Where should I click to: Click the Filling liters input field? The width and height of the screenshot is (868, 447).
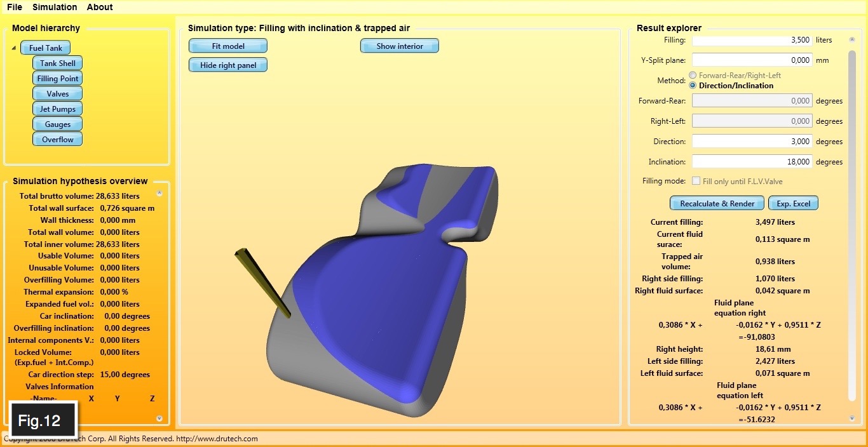click(x=752, y=40)
